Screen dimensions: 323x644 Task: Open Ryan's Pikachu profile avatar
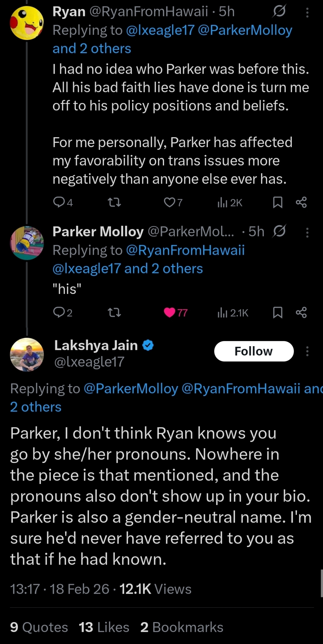(x=27, y=23)
